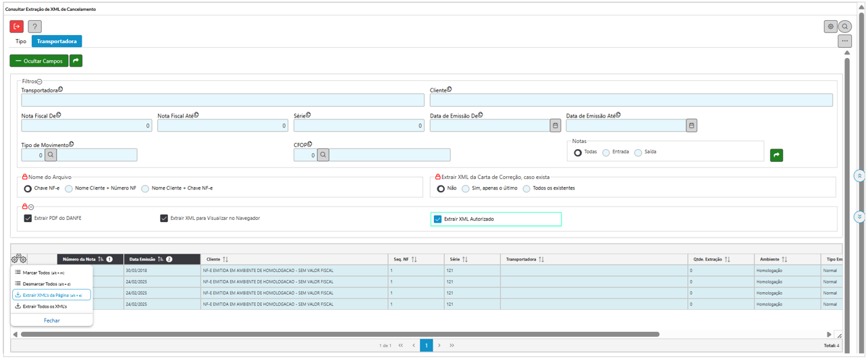
Task: Click copy icon next to Nota Fiscal Até
Action: click(196, 115)
